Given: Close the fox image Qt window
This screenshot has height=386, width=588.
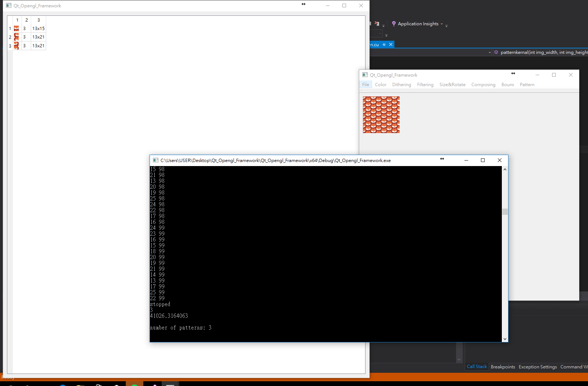Looking at the screenshot, I should [571, 75].
